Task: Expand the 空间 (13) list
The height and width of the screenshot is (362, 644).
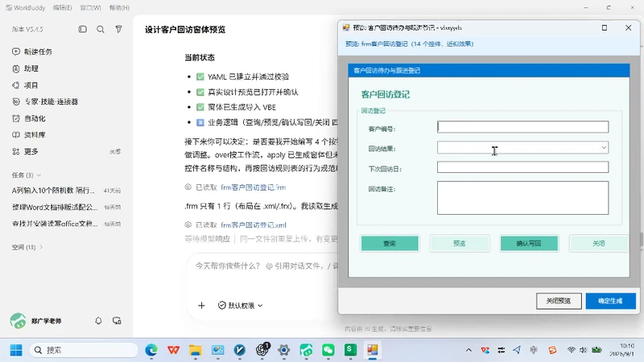Action: point(27,247)
